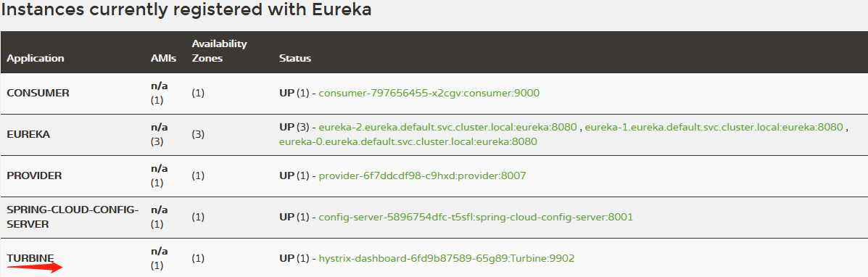Select the UP (1) status in TURBINE row
This screenshot has width=868, height=277.
point(294,258)
